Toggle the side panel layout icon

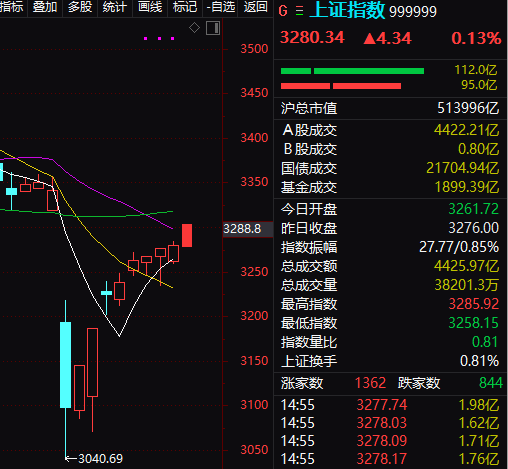coord(213,28)
